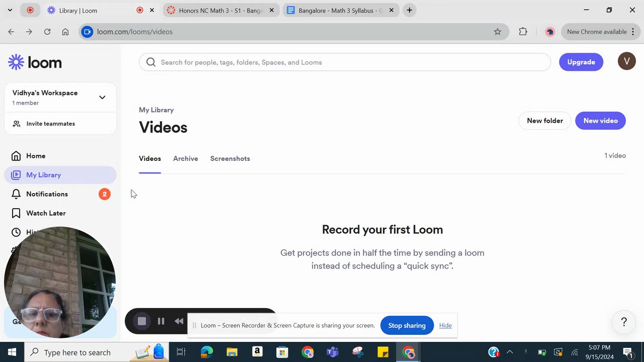Open File Explorer from the taskbar
Screen dimensions: 644x362
[x=232, y=352]
